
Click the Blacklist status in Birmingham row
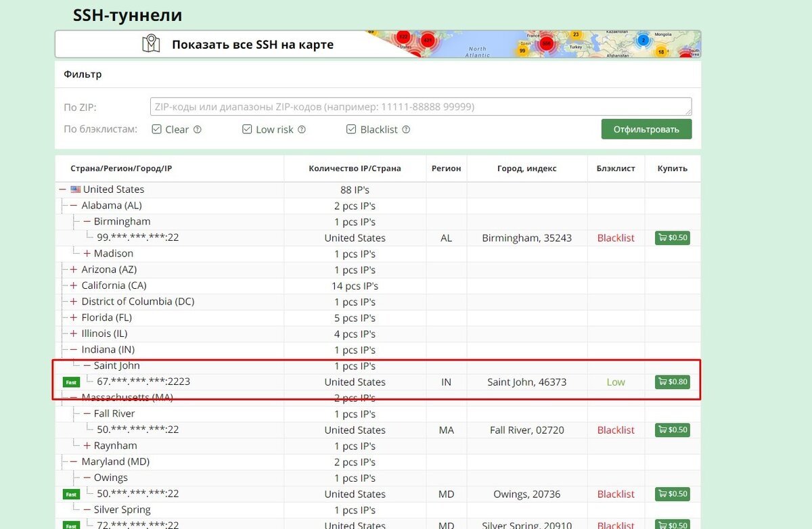point(616,237)
